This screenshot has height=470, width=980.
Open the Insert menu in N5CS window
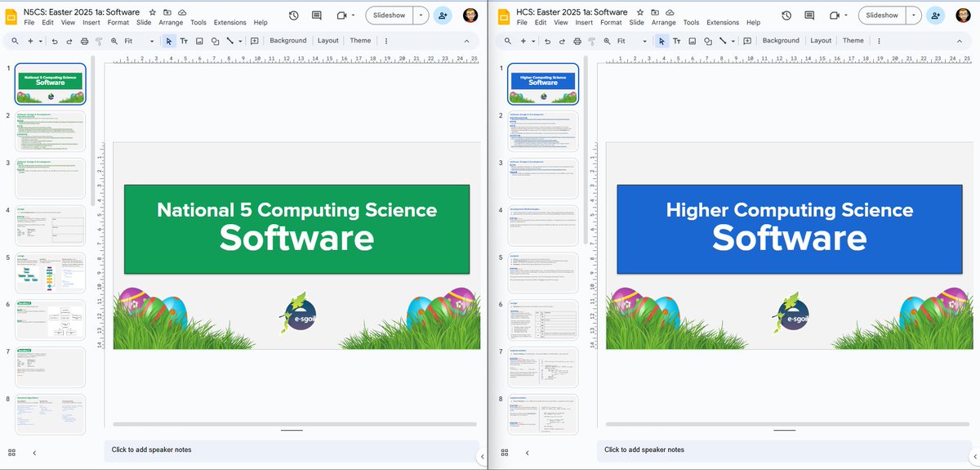91,23
